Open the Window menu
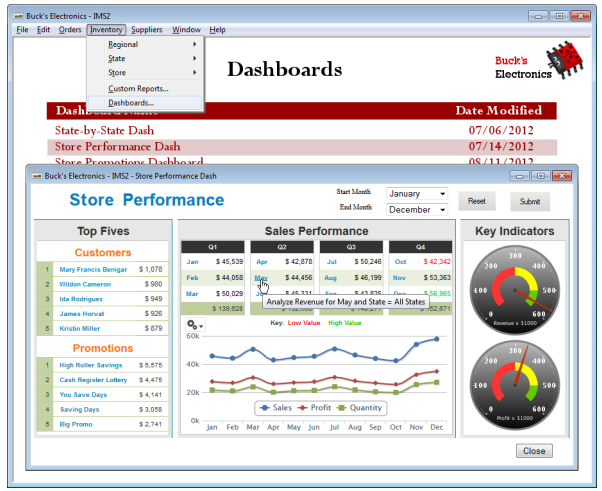 point(186,30)
